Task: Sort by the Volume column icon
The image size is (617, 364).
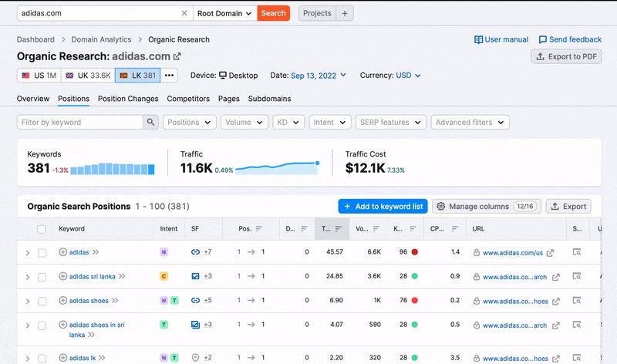Action: [376, 228]
